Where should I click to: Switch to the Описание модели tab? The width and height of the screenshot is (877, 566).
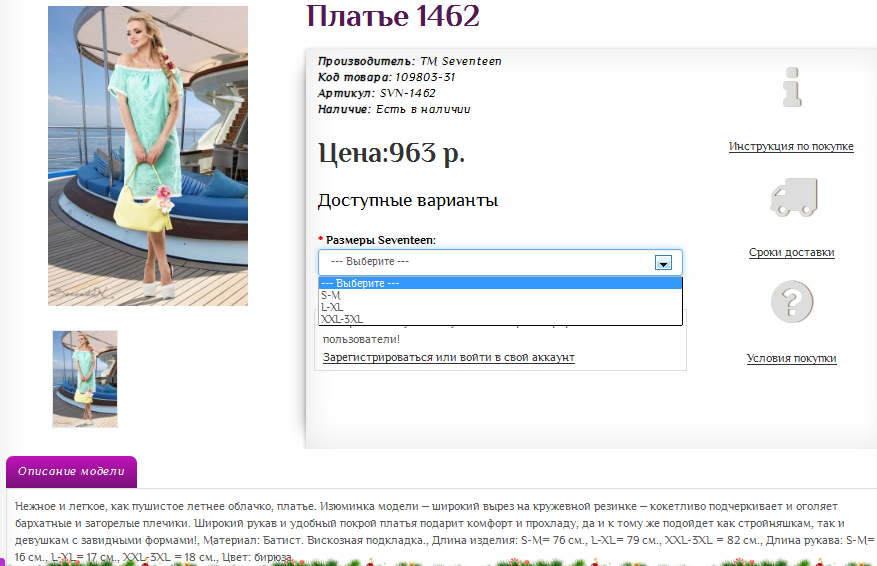coord(71,472)
